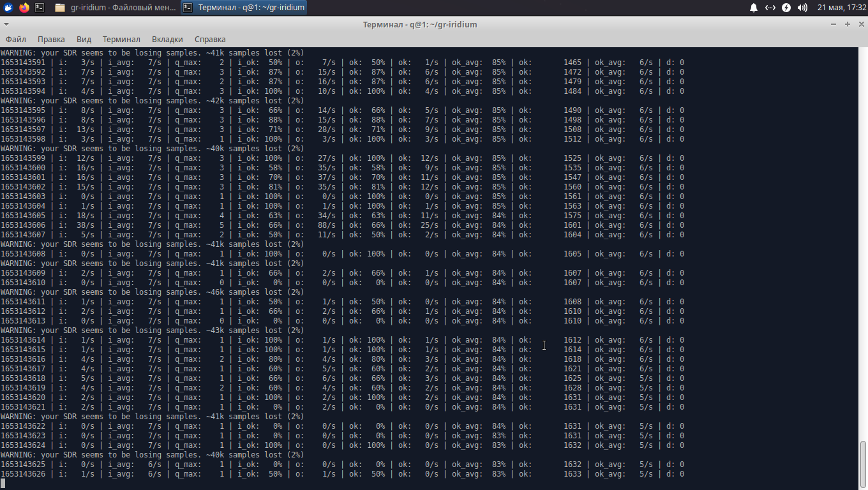868x490 pixels.
Task: Click the warning line with ~46k samples lost
Action: pos(152,292)
